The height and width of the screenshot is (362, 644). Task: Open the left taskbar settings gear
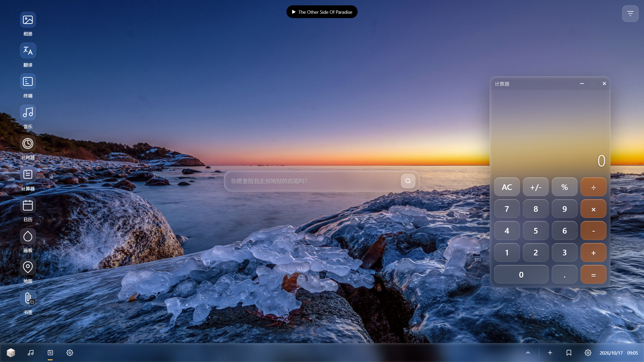pyautogui.click(x=70, y=353)
